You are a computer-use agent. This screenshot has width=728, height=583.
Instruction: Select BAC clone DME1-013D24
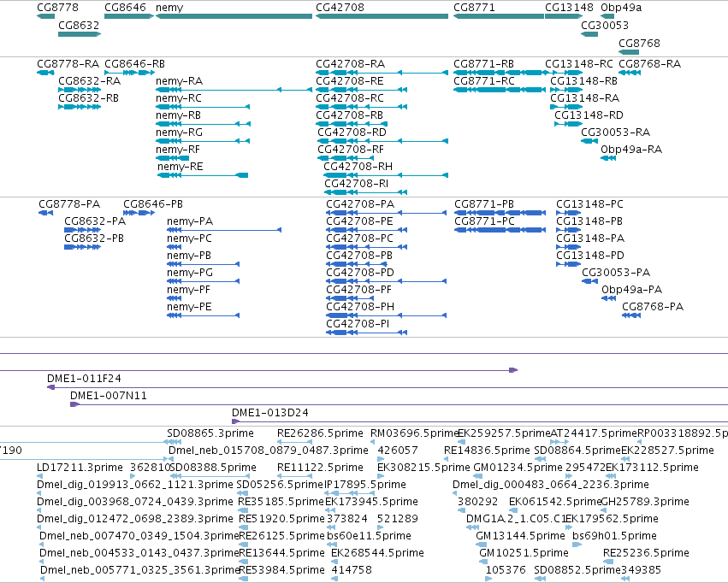click(480, 421)
